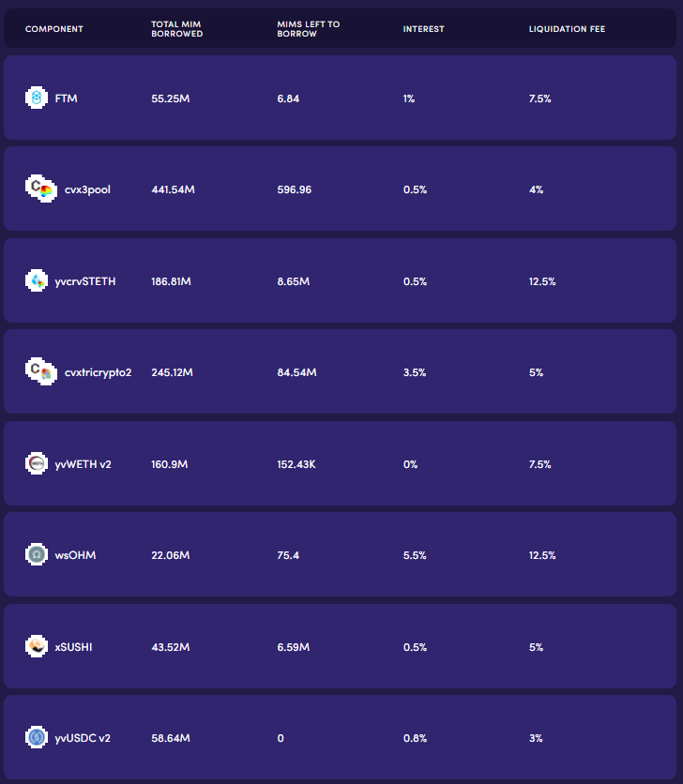Click the yvWETH v2 0% interest value
Viewport: 683px width, 784px height.
point(410,464)
